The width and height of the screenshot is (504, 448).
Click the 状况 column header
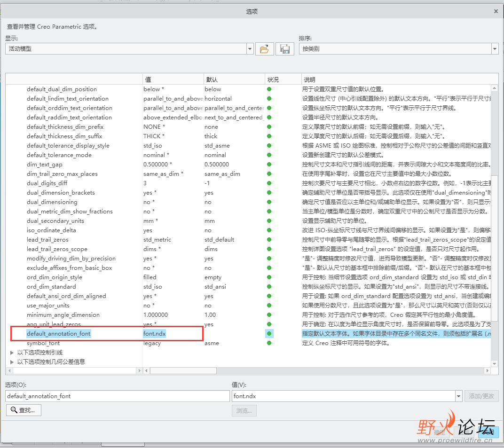pos(283,79)
